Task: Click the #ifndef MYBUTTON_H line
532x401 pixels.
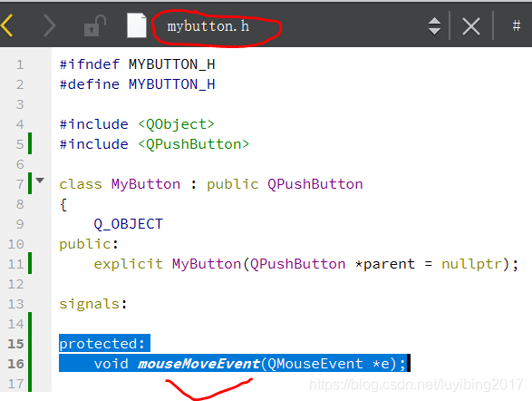Action: tap(138, 64)
